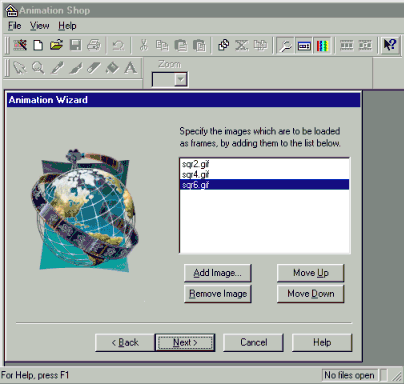This screenshot has height=384, width=404.
Task: Open the File menu
Action: point(15,26)
